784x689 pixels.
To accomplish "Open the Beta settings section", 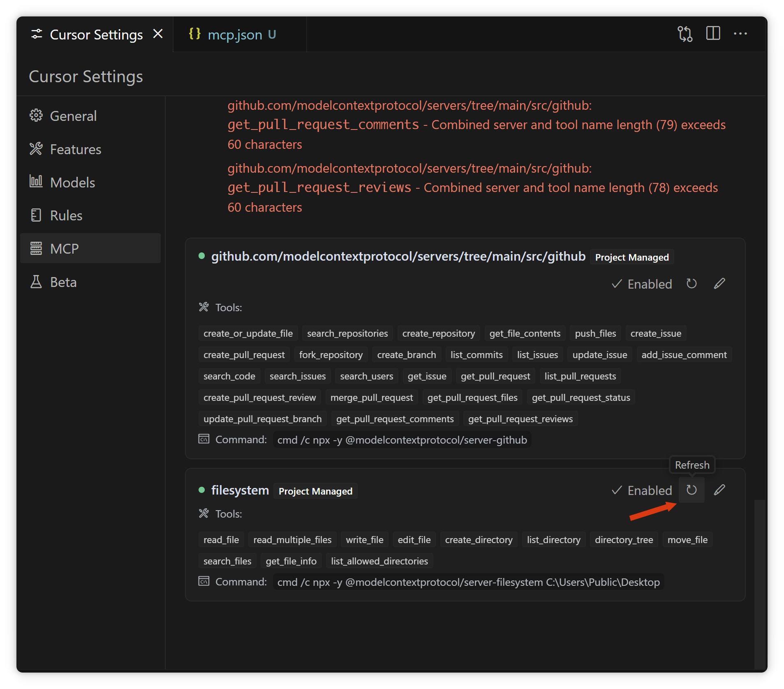I will 63,282.
